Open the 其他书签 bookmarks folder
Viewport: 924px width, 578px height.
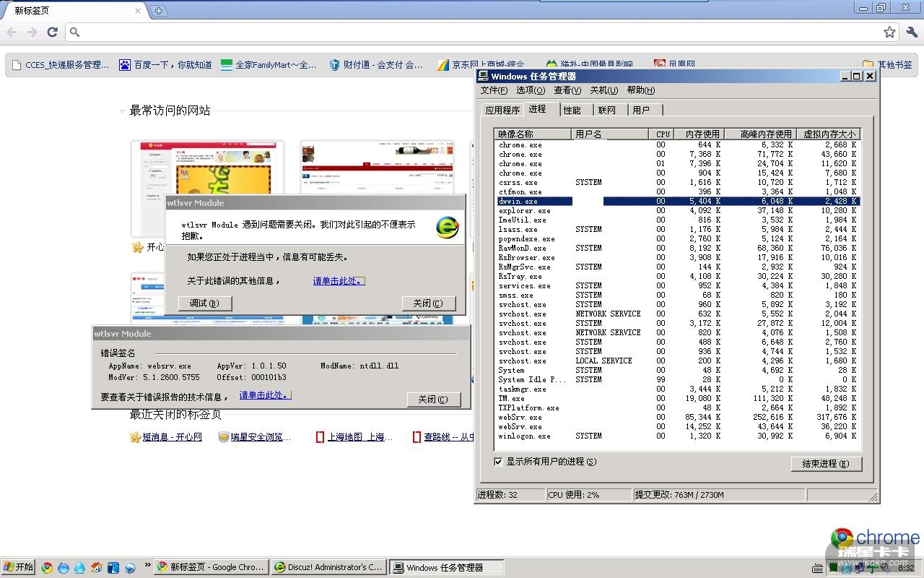click(888, 65)
